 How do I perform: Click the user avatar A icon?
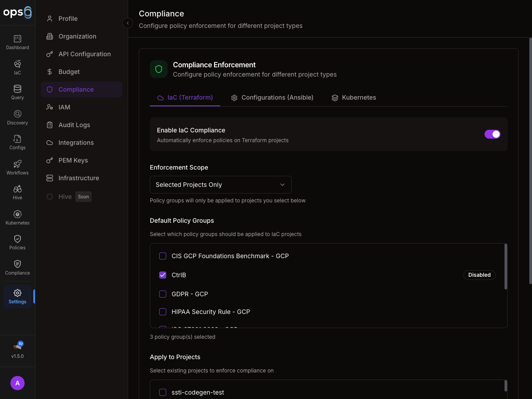[x=17, y=383]
